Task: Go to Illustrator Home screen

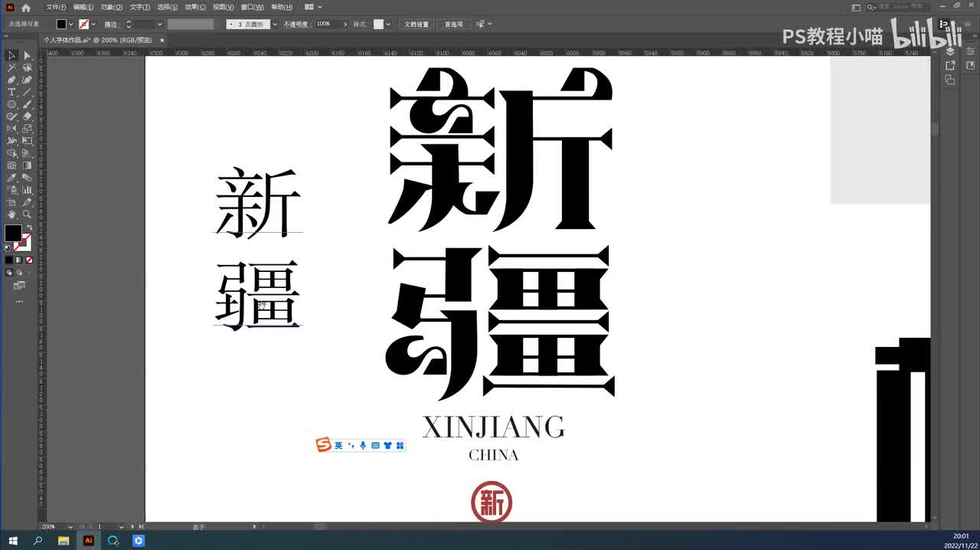Action: 26,7
